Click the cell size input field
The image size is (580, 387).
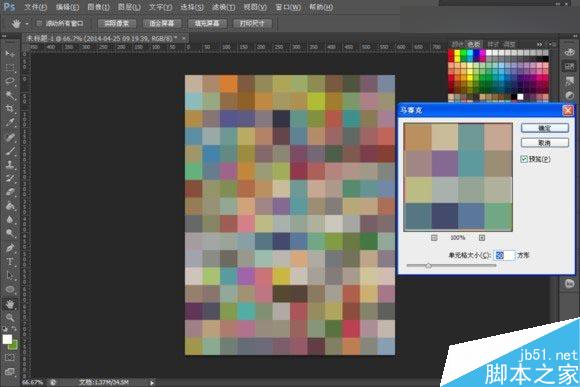click(x=504, y=255)
